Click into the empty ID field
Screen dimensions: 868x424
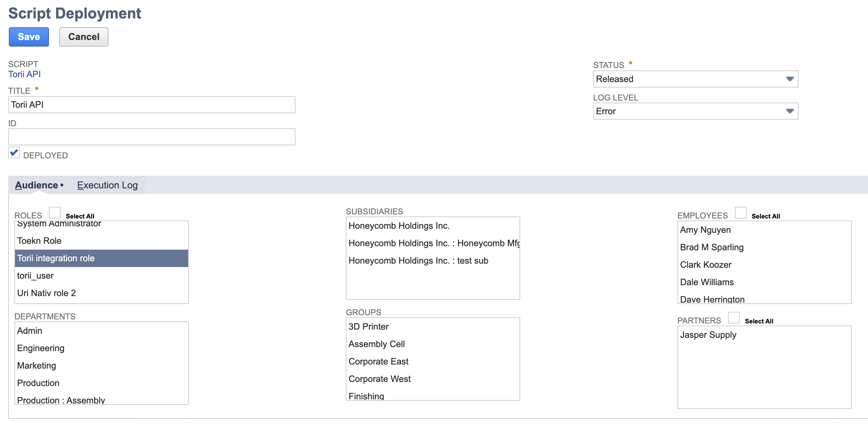(x=152, y=137)
